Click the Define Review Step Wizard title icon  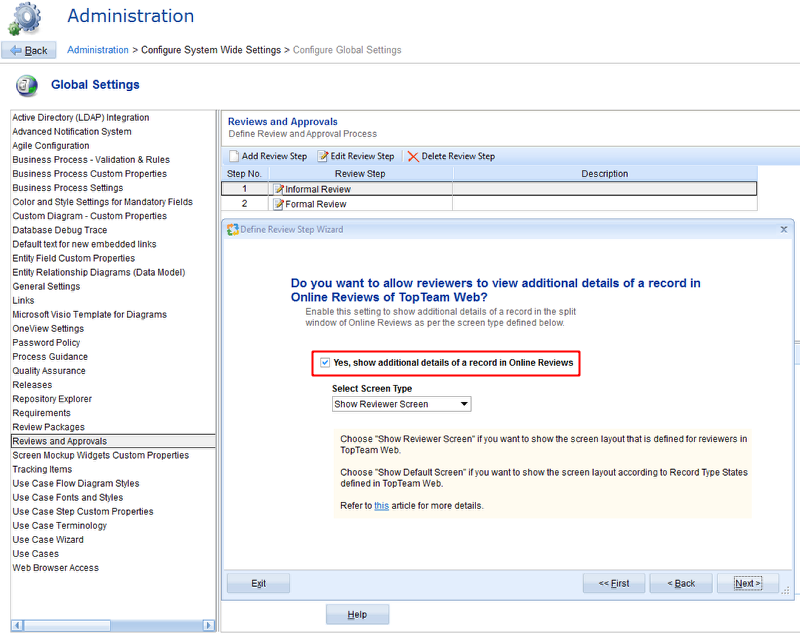[x=233, y=229]
